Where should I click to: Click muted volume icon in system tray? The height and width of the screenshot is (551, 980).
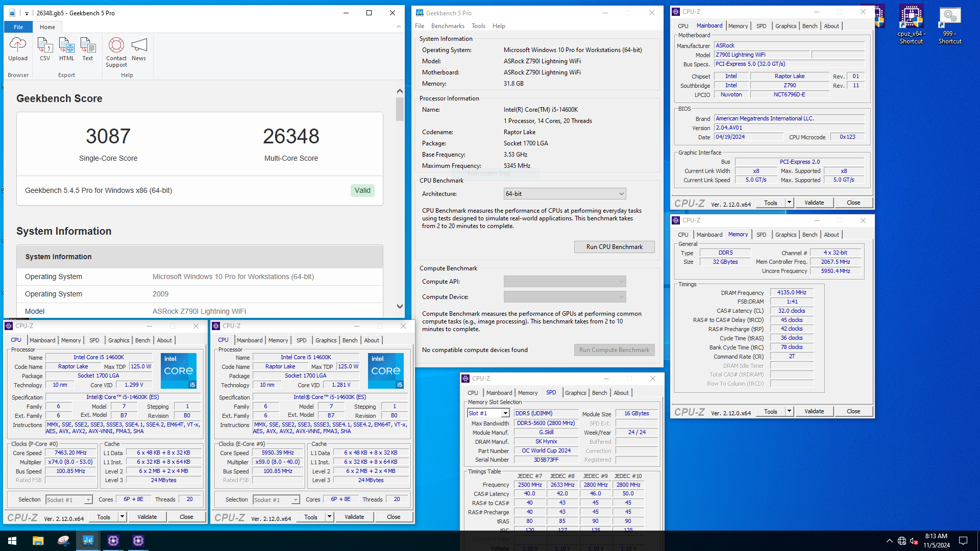point(914,541)
